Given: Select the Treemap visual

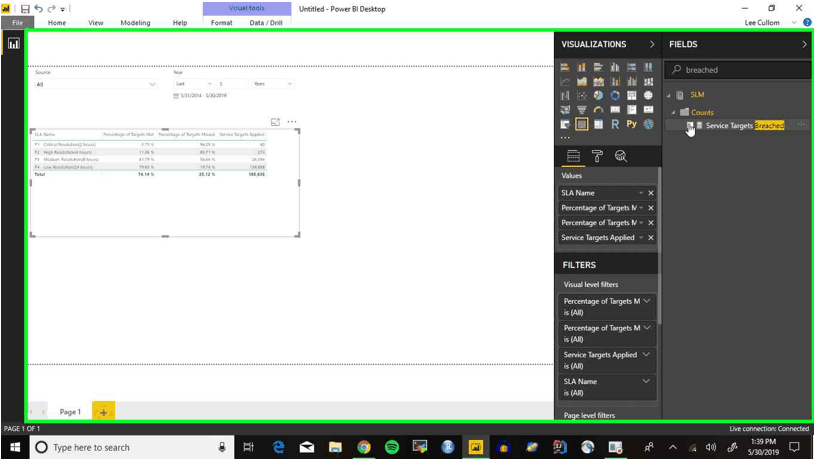Looking at the screenshot, I should (632, 95).
